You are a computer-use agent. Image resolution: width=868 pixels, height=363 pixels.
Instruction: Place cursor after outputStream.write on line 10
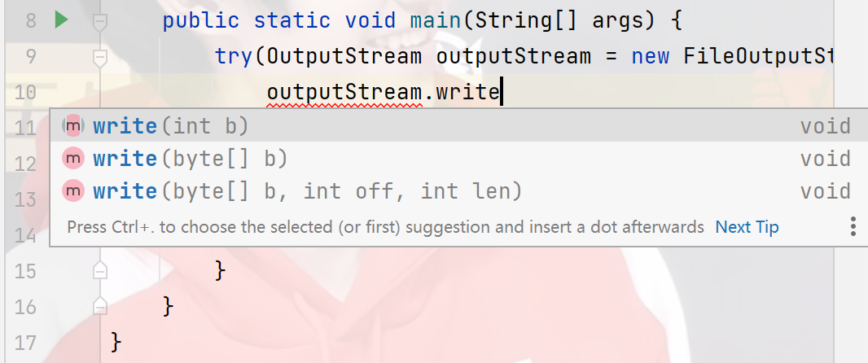(x=501, y=93)
